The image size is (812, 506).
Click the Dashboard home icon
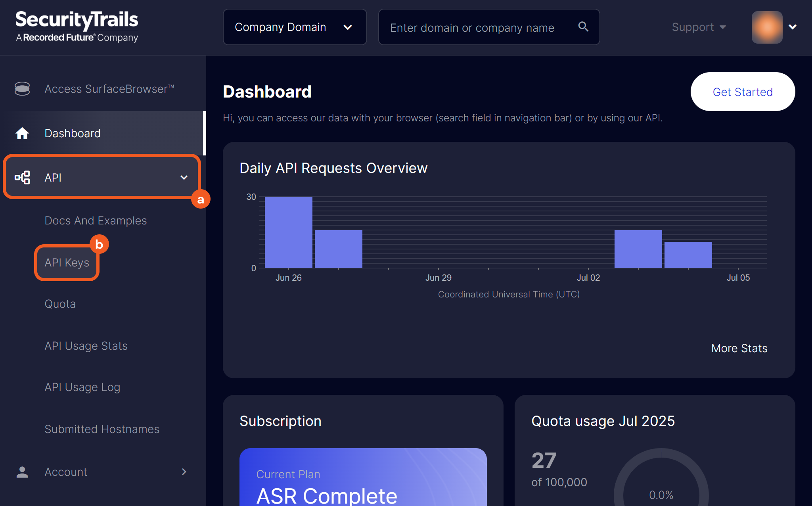click(22, 133)
